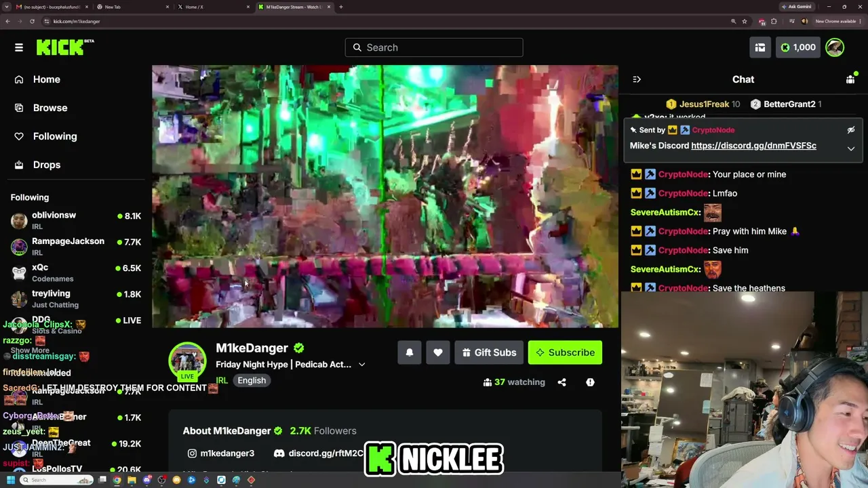Switch to the Gmail (no subject) tab
The image size is (868, 488).
pos(52,7)
